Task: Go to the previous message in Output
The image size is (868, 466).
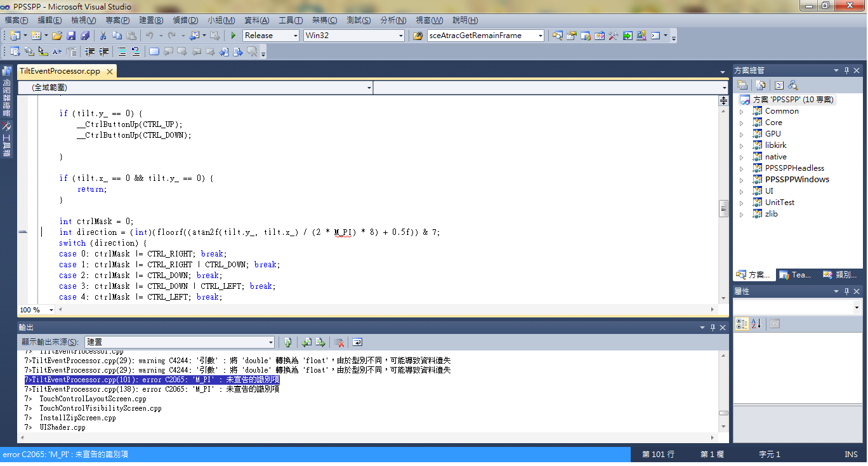Action: coord(306,342)
